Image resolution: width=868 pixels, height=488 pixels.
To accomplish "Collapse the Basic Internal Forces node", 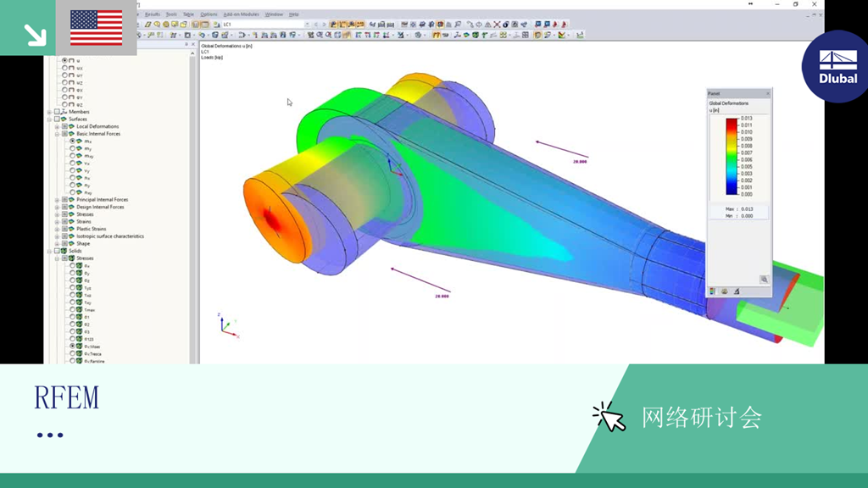I will [x=57, y=134].
